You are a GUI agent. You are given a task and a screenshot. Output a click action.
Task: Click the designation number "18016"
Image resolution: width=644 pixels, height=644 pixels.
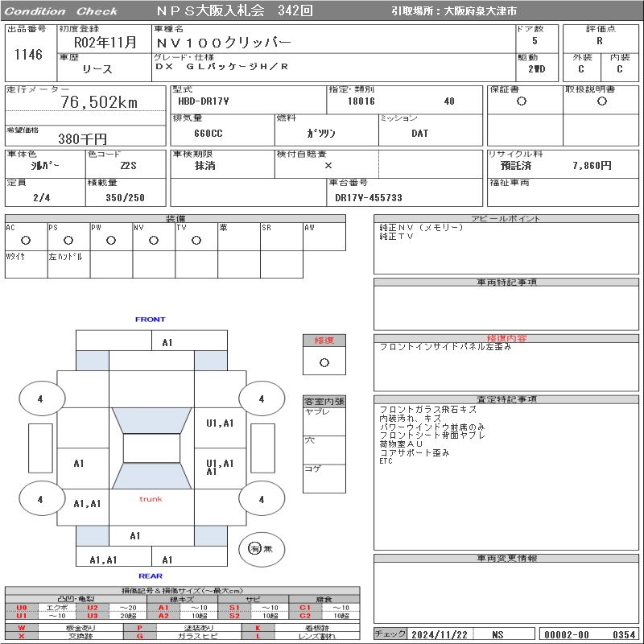coord(361,101)
